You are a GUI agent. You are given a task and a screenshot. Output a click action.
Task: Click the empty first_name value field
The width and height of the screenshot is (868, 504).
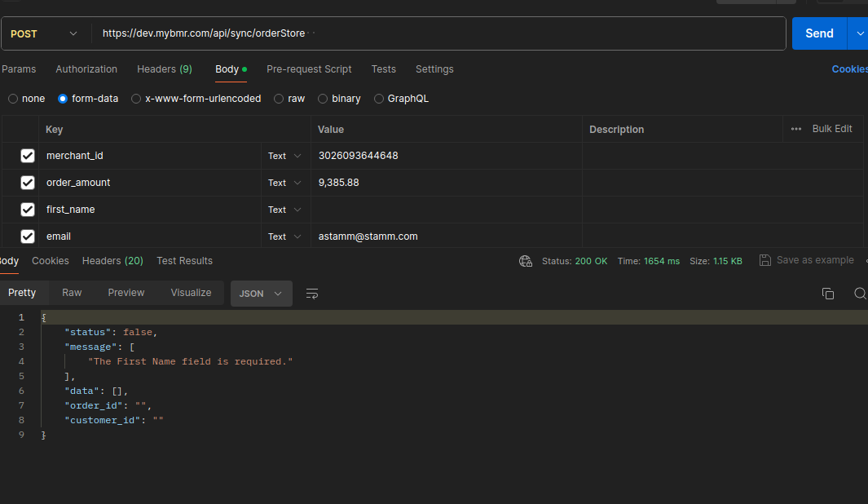pos(446,210)
